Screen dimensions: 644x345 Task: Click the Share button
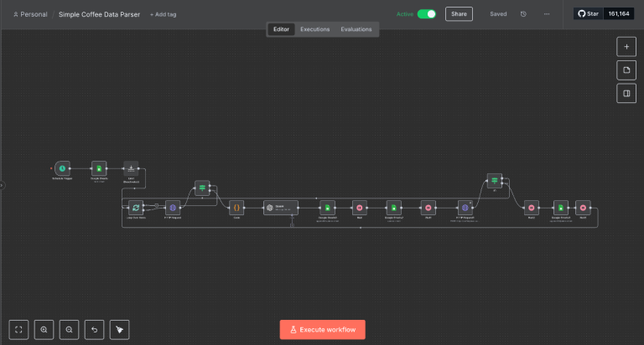click(459, 14)
